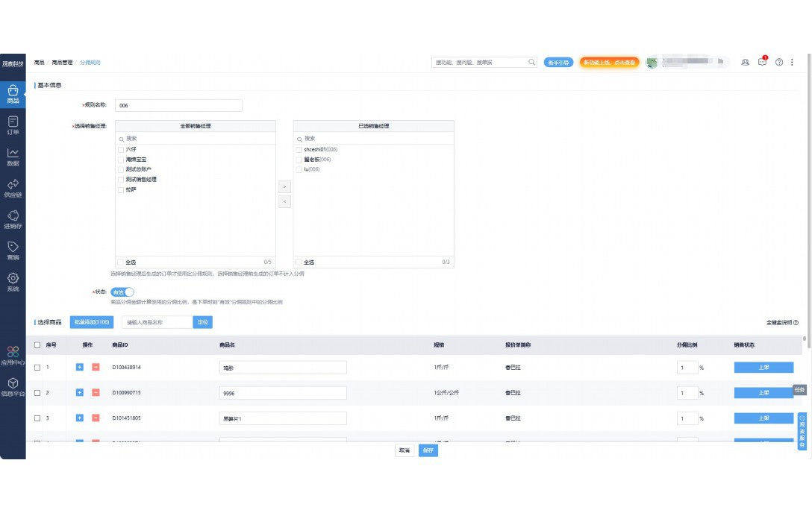Viewport: 812px width, 513px height.
Task: Click the blue plus icon in row 2
Action: [x=80, y=392]
